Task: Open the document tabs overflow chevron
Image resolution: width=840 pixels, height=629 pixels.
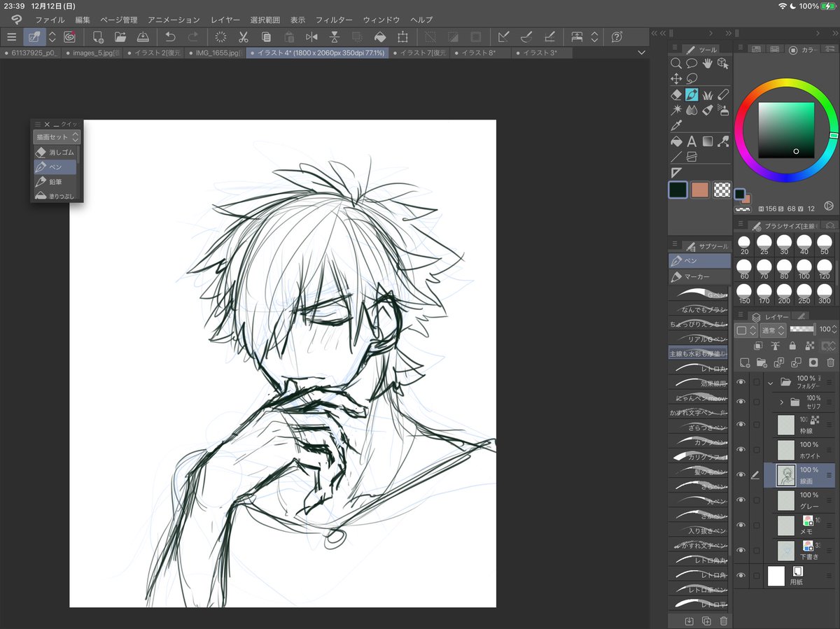Action: coord(642,53)
